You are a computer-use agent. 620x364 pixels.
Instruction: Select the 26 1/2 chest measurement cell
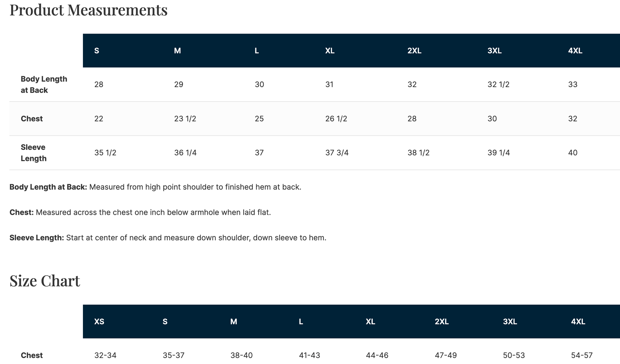(x=336, y=119)
